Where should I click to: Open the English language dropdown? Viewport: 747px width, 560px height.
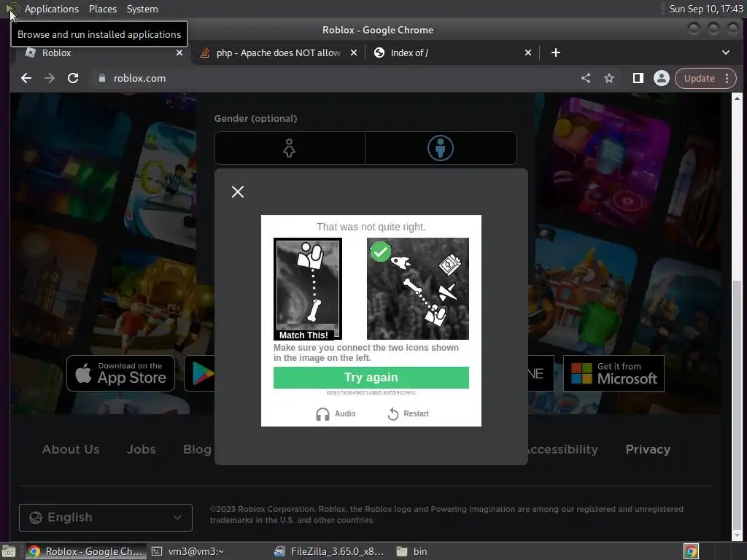coord(106,518)
